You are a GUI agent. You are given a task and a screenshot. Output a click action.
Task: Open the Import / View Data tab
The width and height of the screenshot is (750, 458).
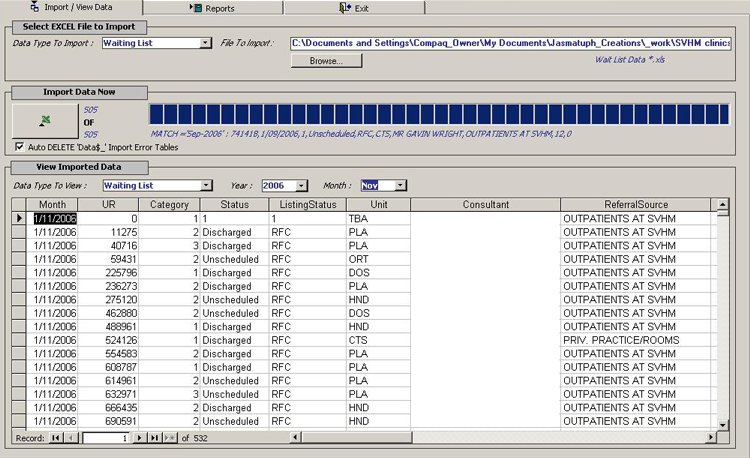point(71,7)
